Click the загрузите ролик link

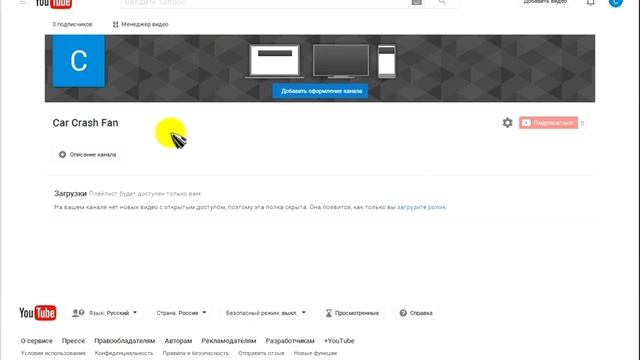pos(422,207)
